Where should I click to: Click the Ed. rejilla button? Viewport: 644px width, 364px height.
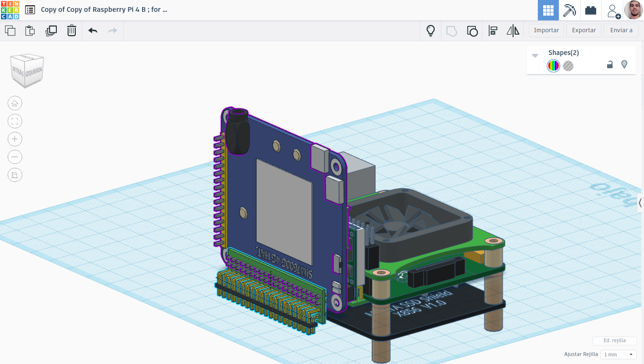(x=615, y=341)
